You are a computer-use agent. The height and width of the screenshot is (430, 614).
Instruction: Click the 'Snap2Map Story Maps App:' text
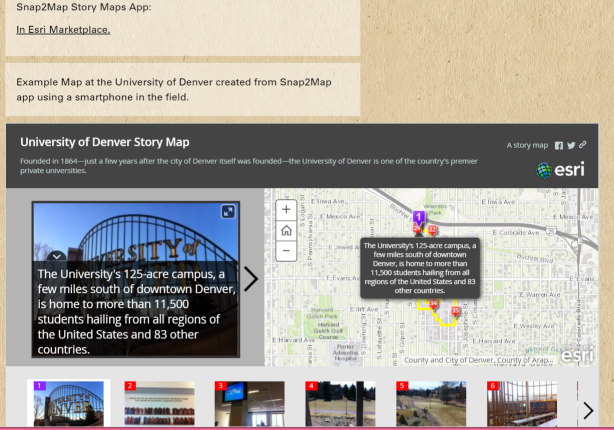(x=83, y=7)
